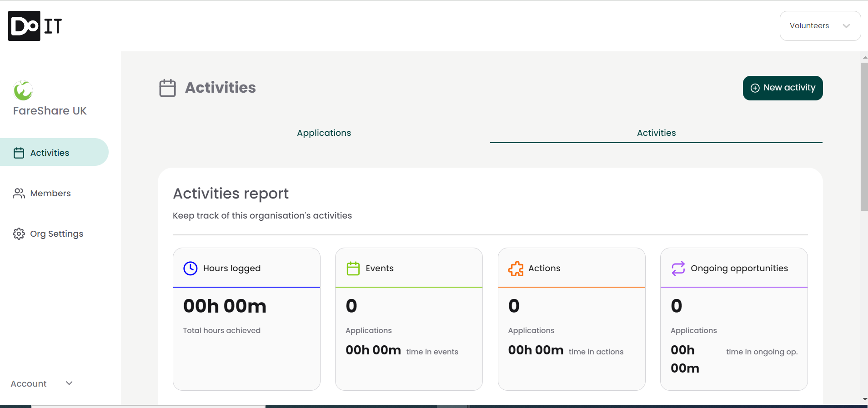The height and width of the screenshot is (408, 868).
Task: Click the vertical scrollbar thumb
Action: click(864, 136)
